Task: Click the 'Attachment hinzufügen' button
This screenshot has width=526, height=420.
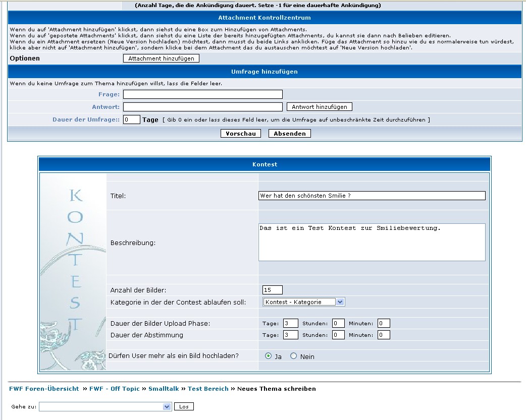Action: point(161,58)
